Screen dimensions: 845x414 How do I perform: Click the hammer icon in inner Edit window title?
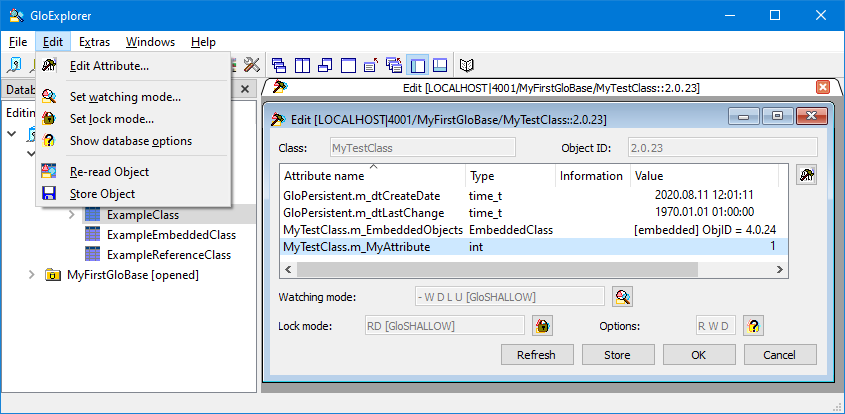pos(280,119)
